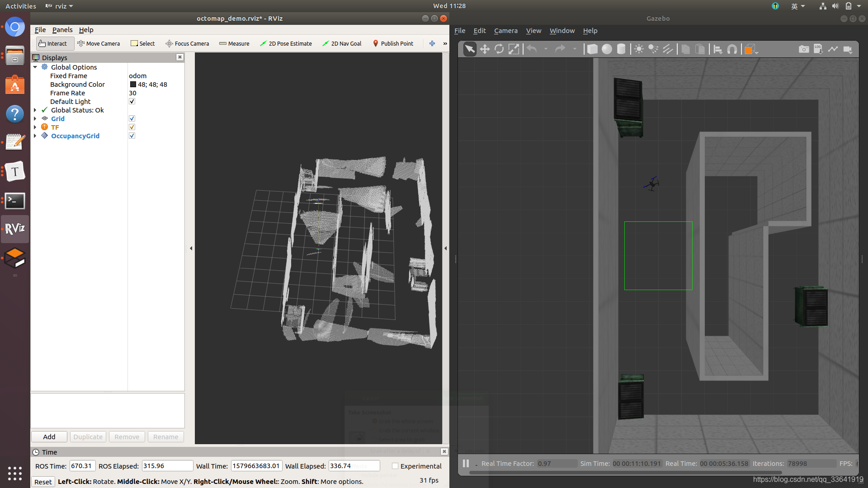Insert a box shape in Gazebo
Screen dimensions: 868x488
click(x=592, y=49)
